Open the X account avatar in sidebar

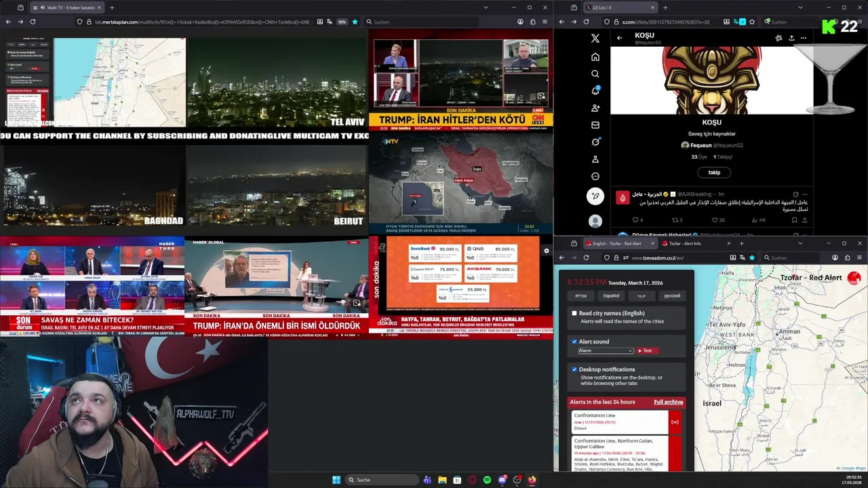(595, 221)
